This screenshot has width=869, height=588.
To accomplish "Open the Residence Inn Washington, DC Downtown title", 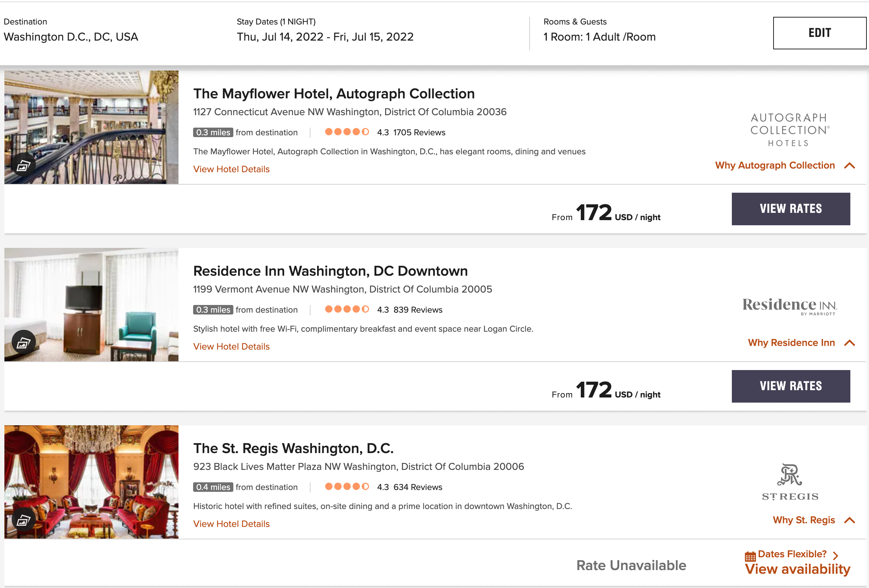I will (x=330, y=271).
